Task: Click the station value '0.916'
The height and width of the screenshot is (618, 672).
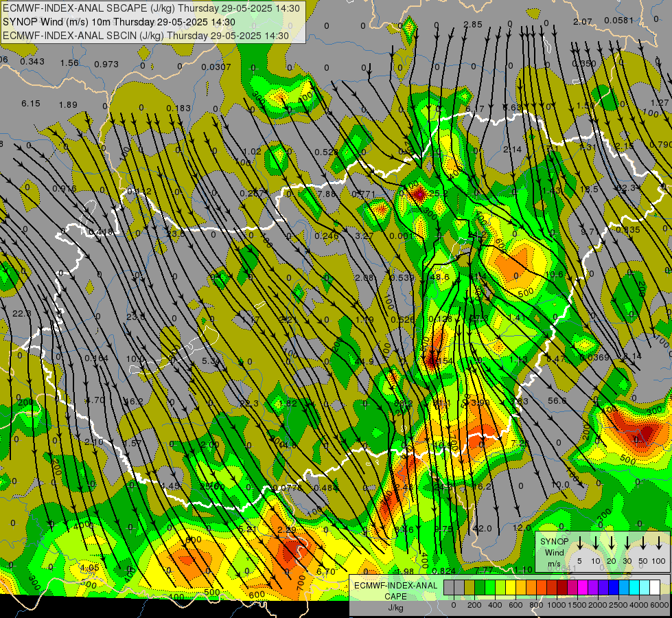Action: click(65, 189)
